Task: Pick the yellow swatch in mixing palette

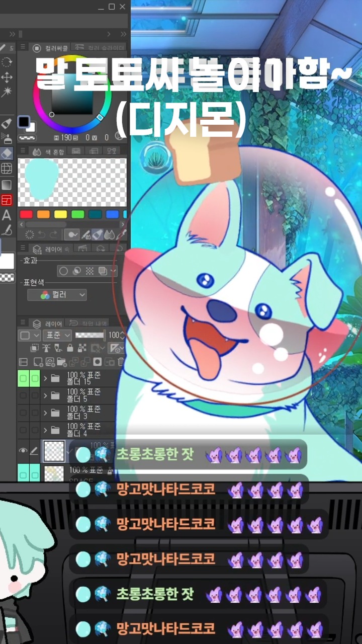Action: pyautogui.click(x=60, y=214)
